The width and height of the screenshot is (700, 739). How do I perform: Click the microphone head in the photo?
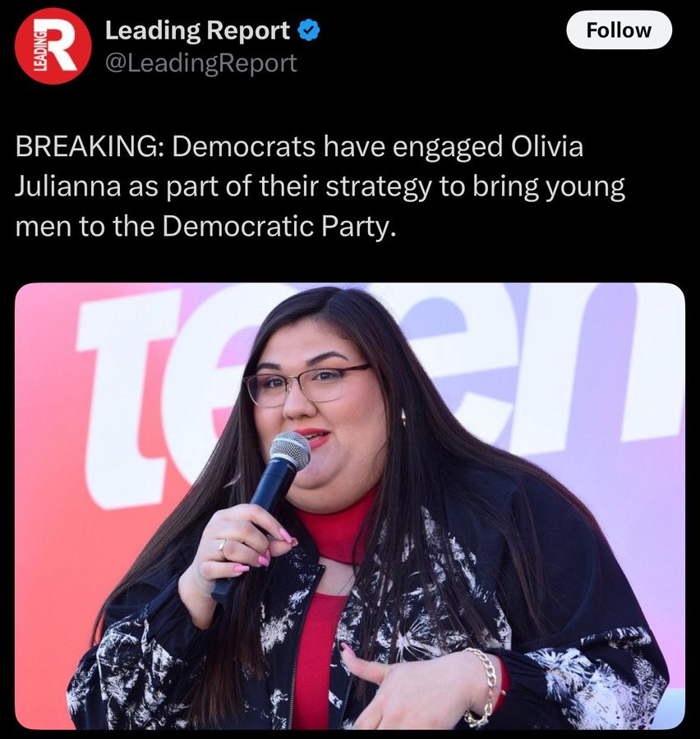290,450
